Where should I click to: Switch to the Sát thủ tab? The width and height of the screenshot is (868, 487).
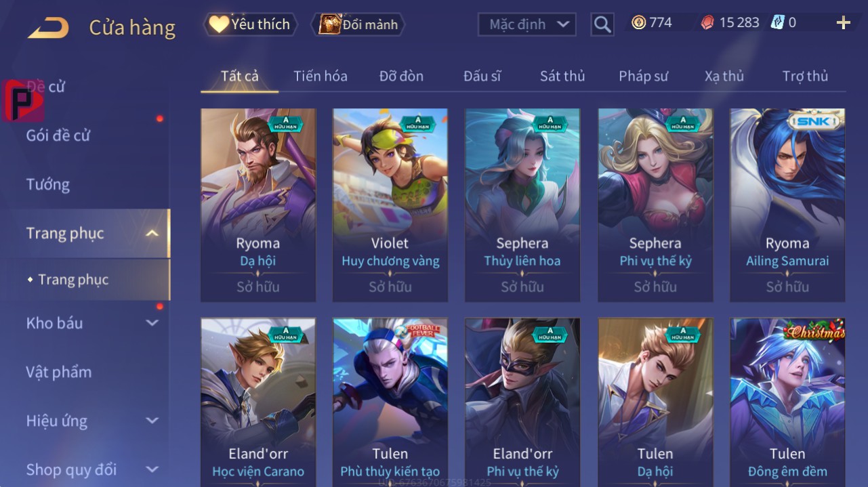562,76
